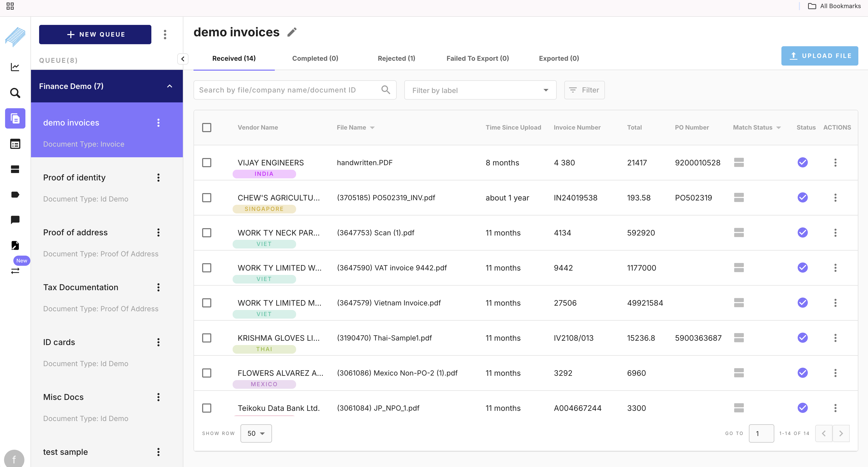Check the checkbox for Thai-Sample1.pdf row

(x=207, y=338)
